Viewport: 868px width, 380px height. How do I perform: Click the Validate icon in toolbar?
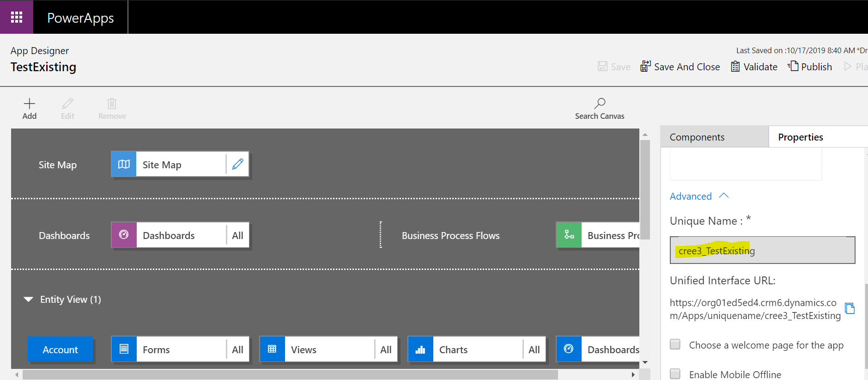tap(735, 67)
